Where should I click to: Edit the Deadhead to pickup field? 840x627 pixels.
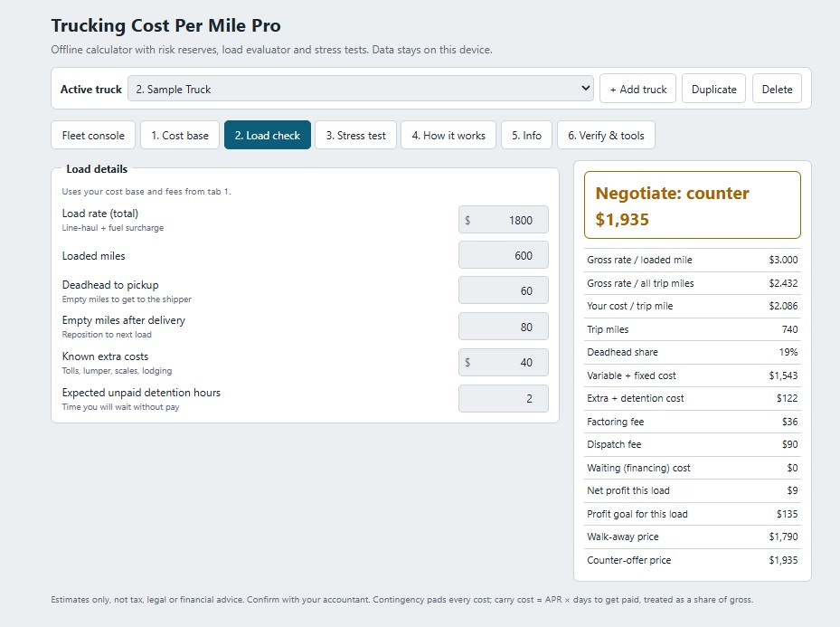click(503, 290)
